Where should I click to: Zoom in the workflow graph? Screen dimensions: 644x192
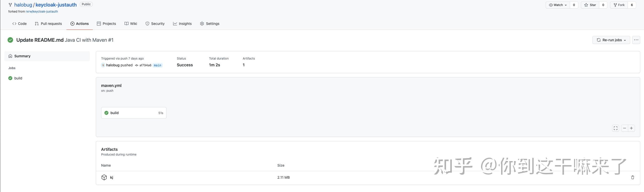click(631, 128)
